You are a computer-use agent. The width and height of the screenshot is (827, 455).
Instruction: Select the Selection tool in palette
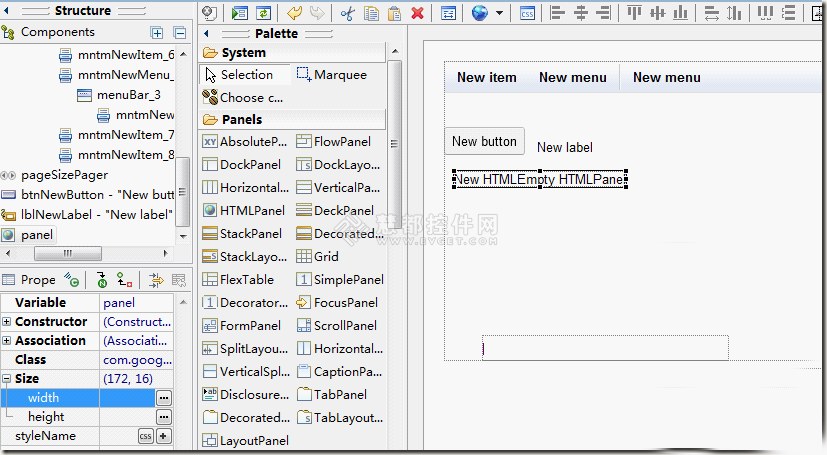pos(245,75)
